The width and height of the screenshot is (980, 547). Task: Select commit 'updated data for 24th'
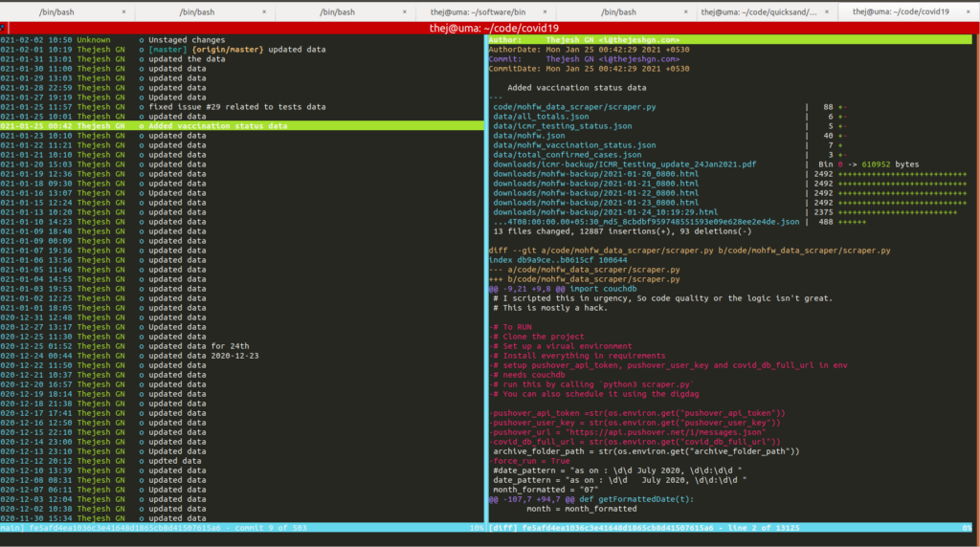click(242, 346)
